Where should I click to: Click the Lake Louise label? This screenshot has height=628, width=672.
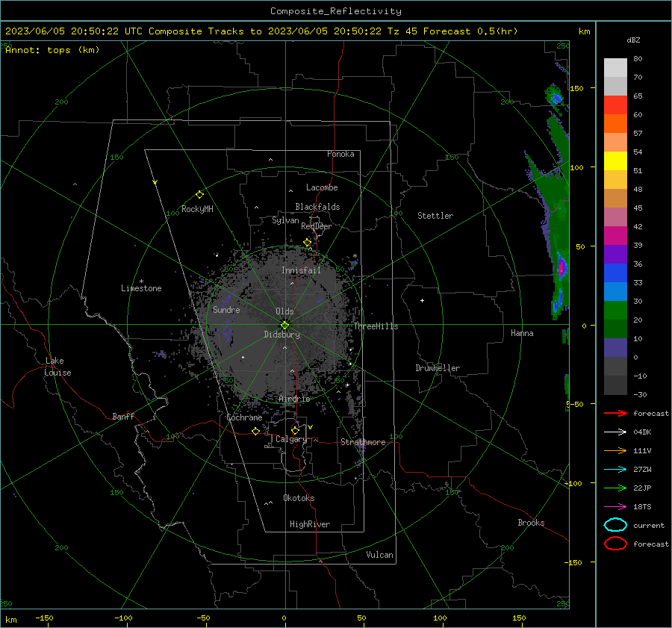57,367
